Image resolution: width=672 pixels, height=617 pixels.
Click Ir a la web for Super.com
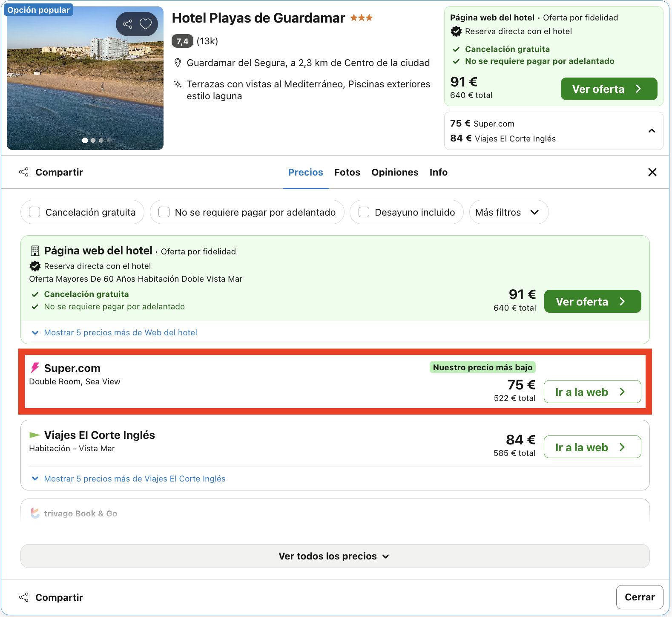point(593,392)
